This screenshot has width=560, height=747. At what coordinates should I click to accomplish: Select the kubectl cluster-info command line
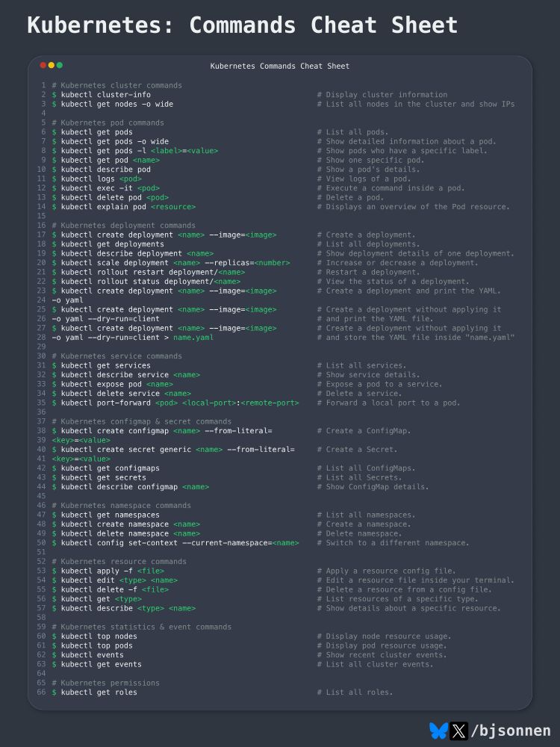[x=102, y=95]
